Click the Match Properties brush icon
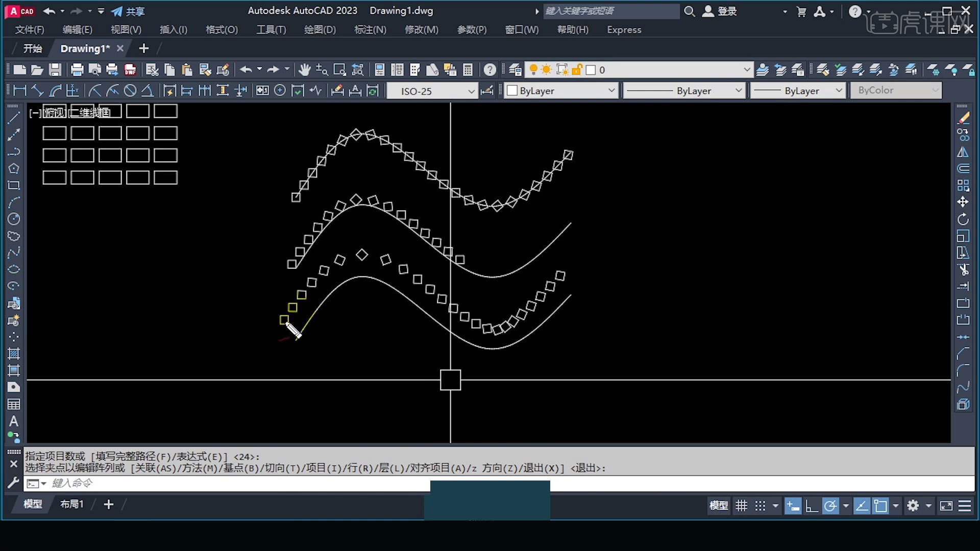This screenshot has height=551, width=980. click(223, 70)
